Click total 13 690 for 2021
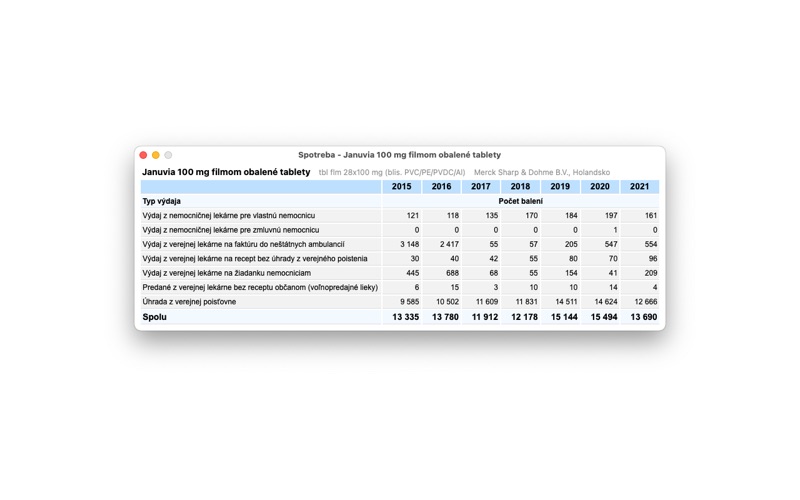 pyautogui.click(x=644, y=317)
